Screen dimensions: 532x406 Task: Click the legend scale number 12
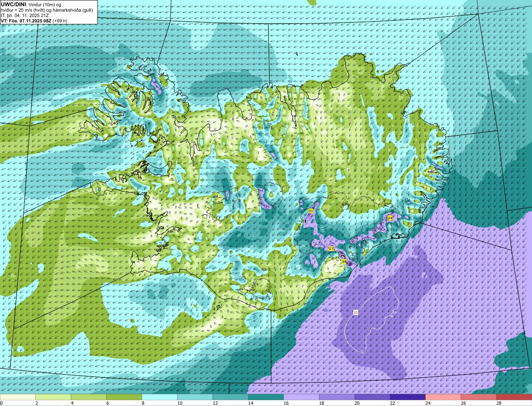[215, 403]
